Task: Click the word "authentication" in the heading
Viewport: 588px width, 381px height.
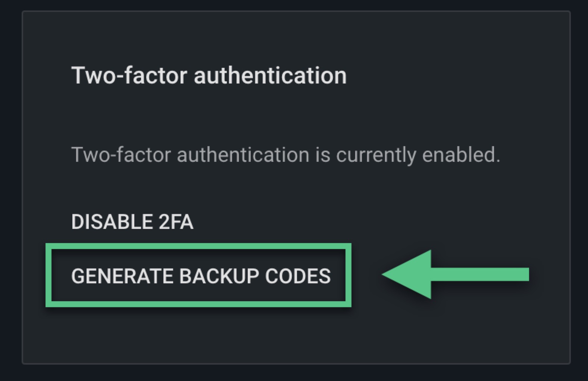Action: [x=270, y=75]
